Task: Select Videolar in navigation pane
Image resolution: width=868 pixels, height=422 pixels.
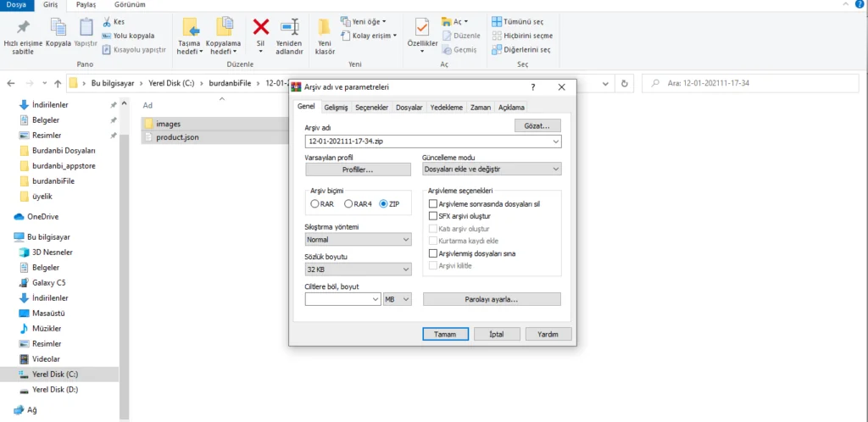Action: coord(46,358)
